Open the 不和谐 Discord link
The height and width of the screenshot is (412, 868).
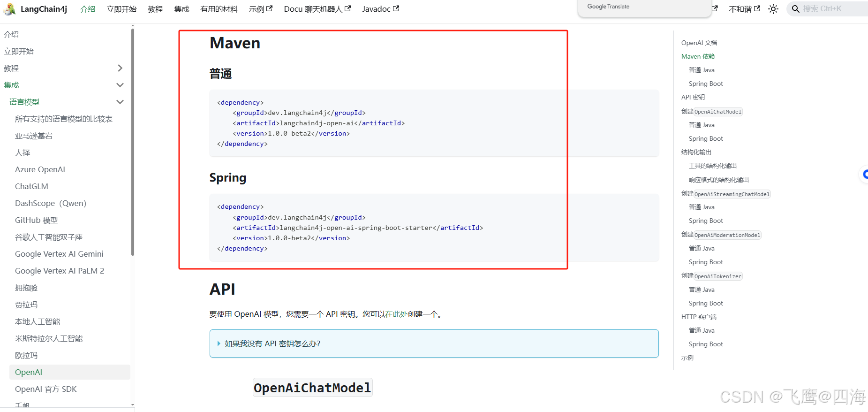point(744,9)
